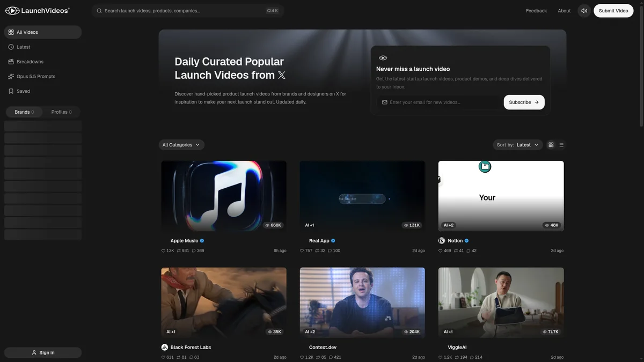Click the email input for new videos
The image size is (644, 362).
click(439, 102)
